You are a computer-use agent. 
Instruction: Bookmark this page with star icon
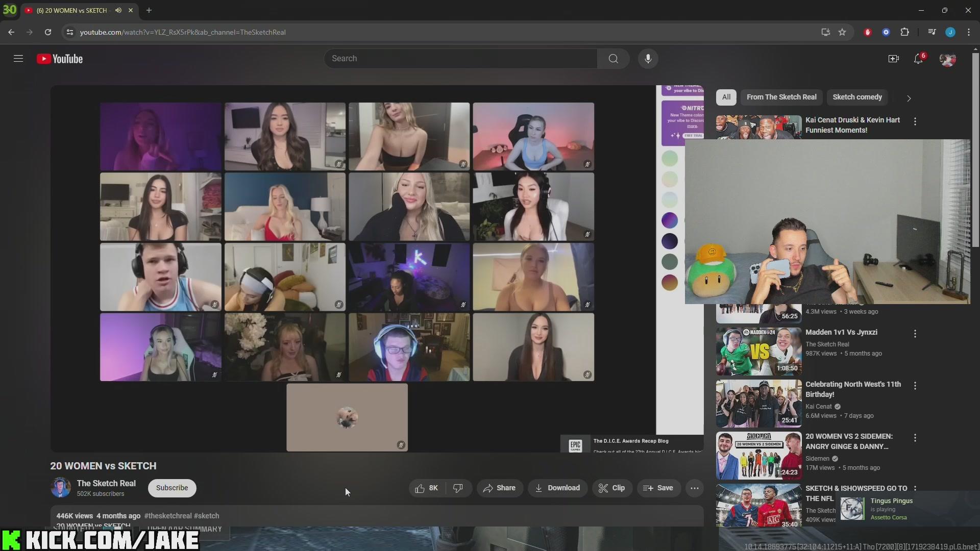[842, 32]
